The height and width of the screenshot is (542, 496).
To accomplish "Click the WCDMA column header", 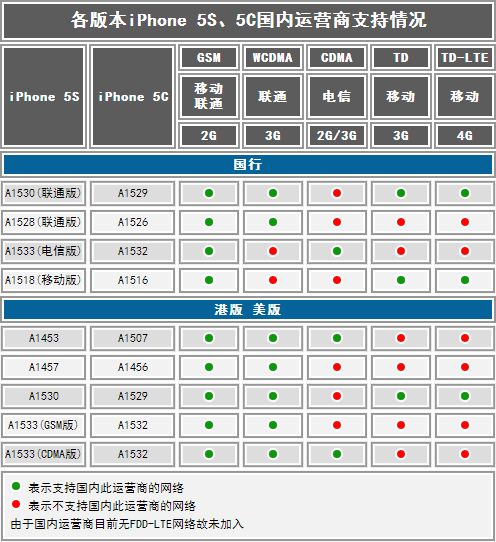I will (x=273, y=57).
